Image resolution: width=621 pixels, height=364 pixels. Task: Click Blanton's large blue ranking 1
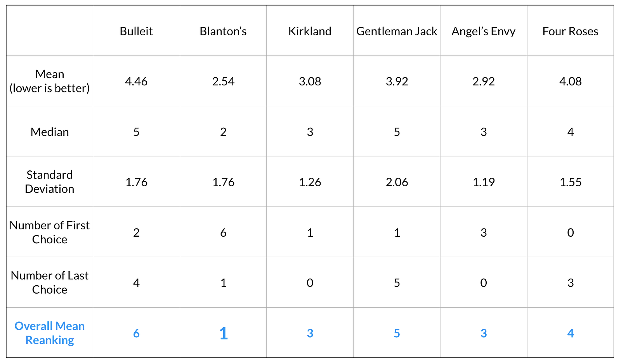(x=223, y=333)
